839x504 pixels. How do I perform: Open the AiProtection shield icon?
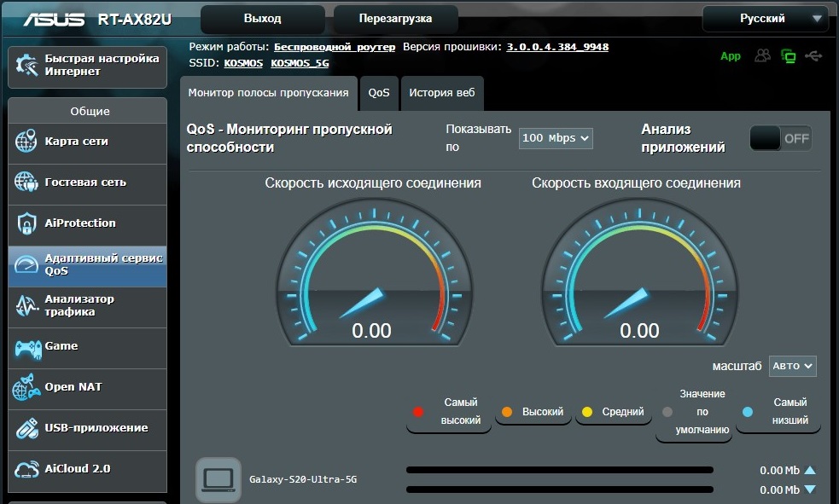click(26, 223)
